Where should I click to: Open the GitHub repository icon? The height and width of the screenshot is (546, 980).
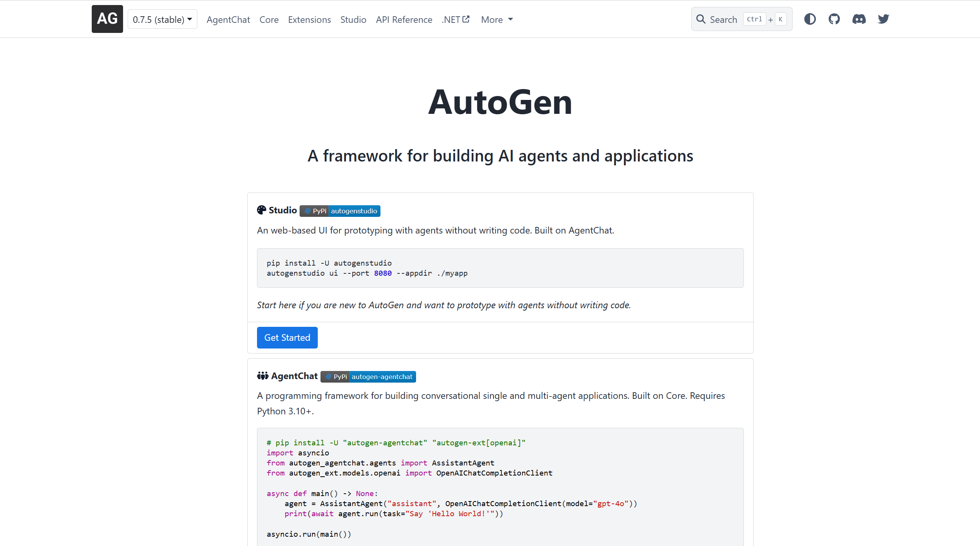(x=834, y=19)
